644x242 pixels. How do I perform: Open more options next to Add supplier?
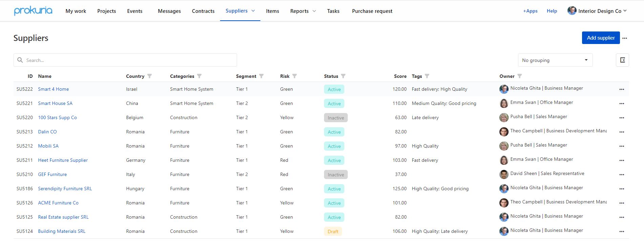click(x=625, y=38)
